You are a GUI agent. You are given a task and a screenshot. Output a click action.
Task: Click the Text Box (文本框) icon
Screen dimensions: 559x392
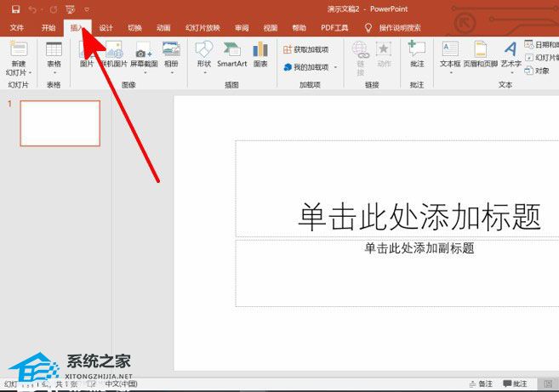coord(450,49)
